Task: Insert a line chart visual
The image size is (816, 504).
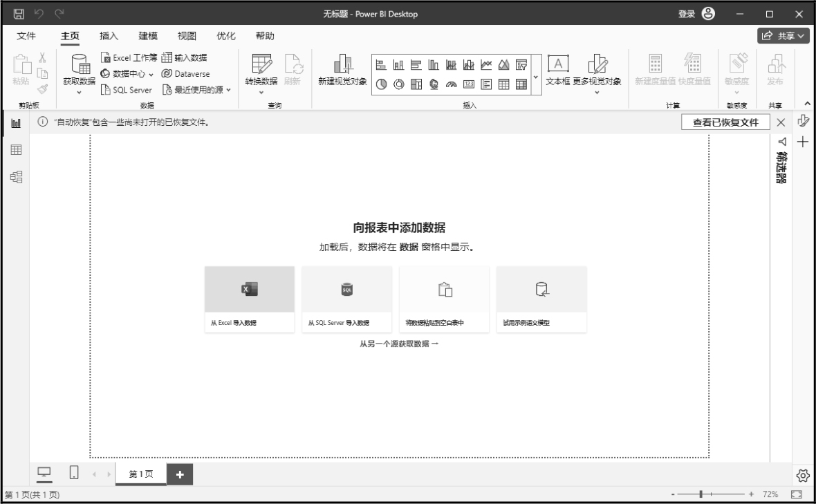Action: click(486, 64)
